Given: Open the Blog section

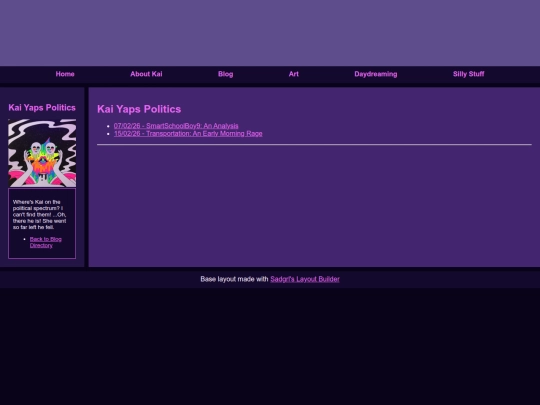Looking at the screenshot, I should pos(226,74).
